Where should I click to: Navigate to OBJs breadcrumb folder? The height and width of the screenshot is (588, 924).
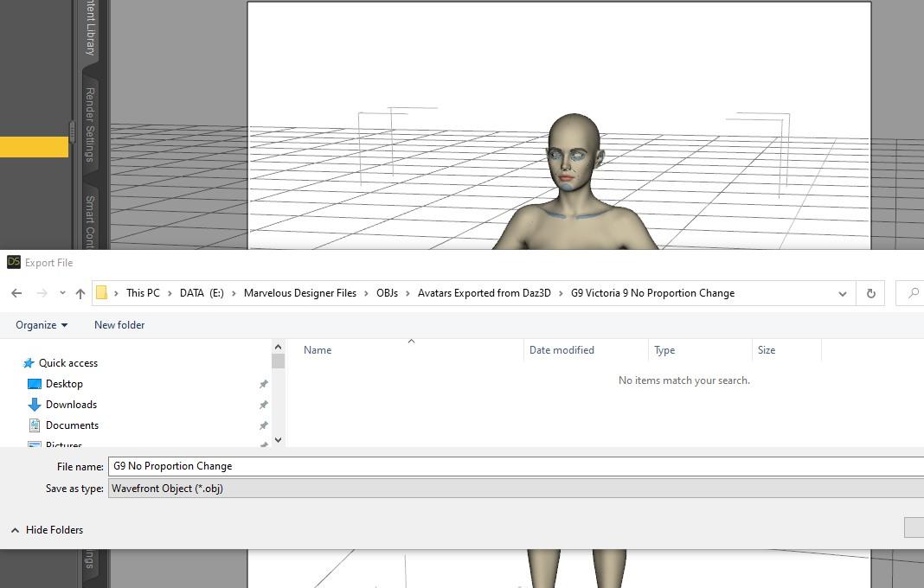point(387,293)
